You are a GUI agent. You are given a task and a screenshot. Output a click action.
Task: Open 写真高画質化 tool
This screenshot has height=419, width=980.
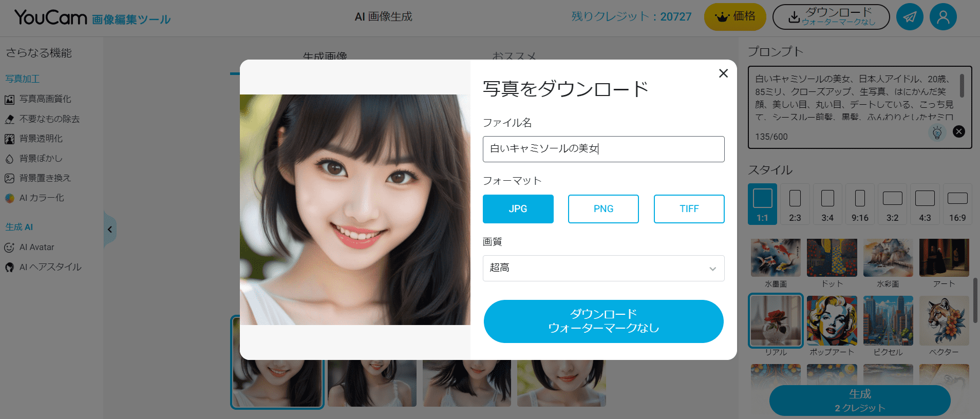click(x=39, y=99)
